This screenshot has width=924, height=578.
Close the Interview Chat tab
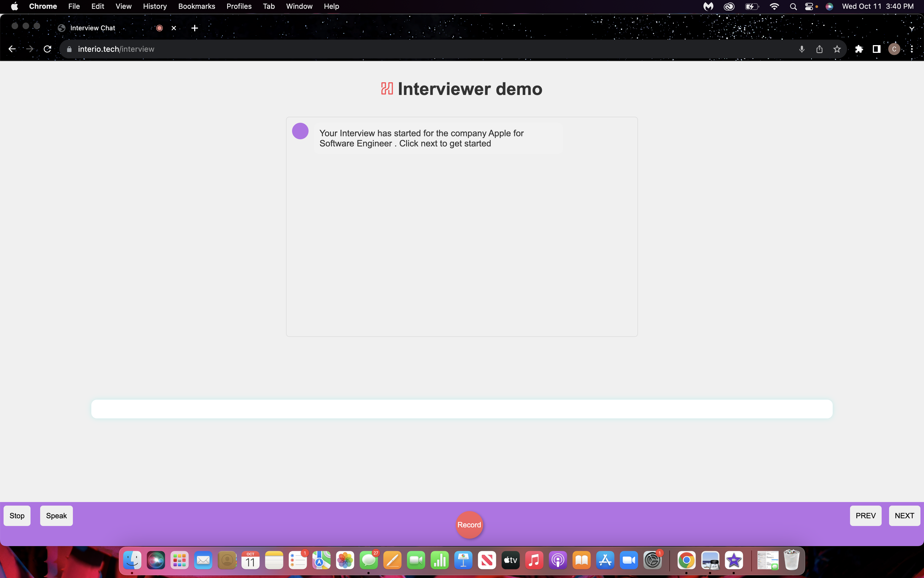coord(174,28)
